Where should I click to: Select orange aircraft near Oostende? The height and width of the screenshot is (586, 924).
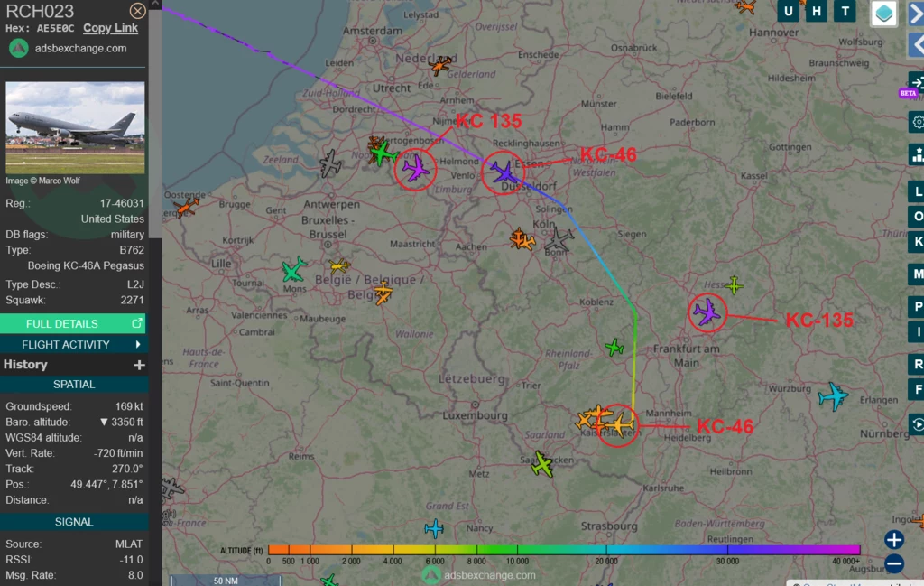pos(187,207)
